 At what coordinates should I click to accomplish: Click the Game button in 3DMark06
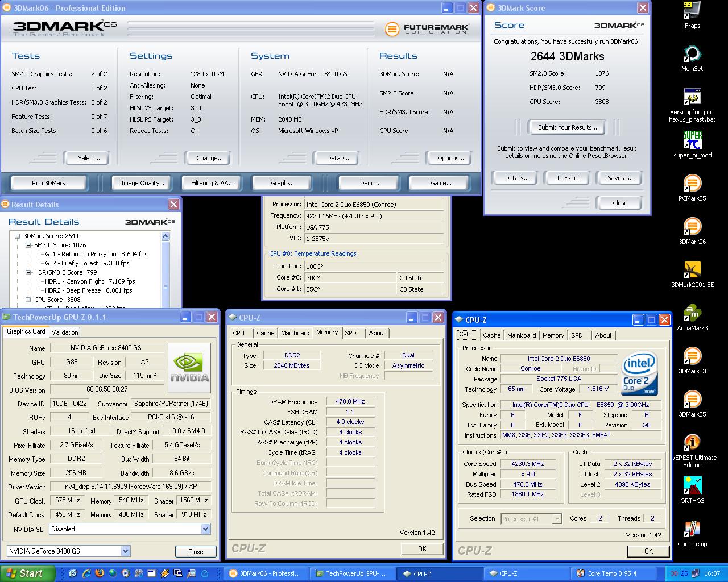click(x=441, y=183)
